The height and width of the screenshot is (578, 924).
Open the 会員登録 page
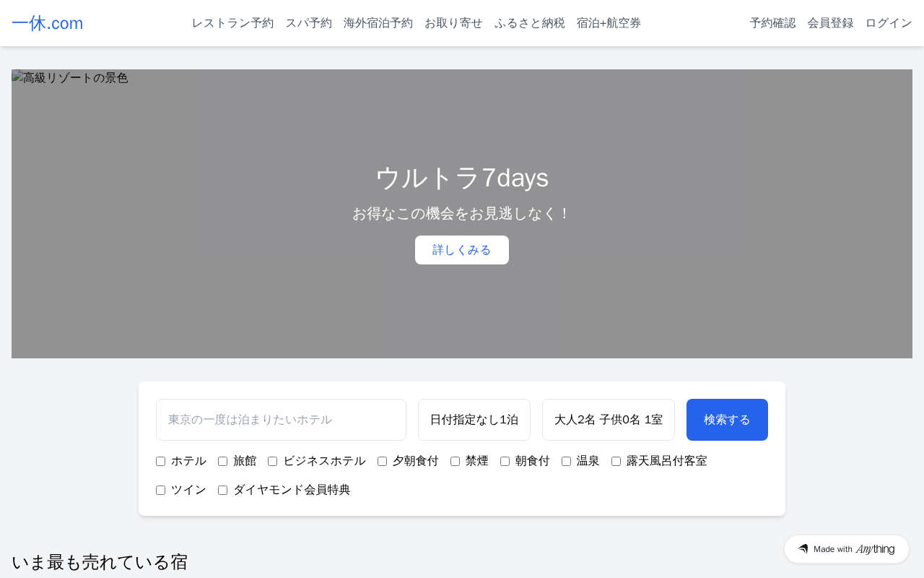[x=830, y=23]
